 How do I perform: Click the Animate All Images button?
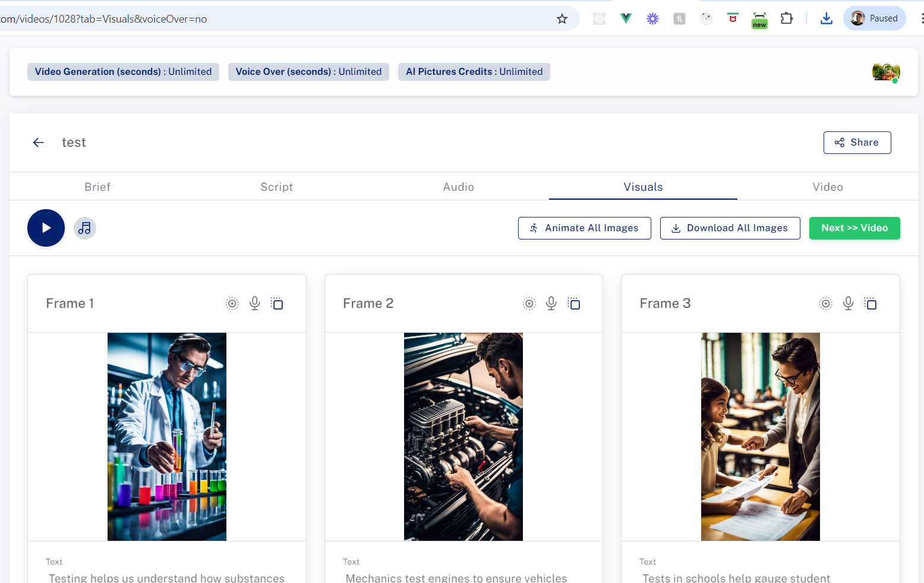point(584,228)
